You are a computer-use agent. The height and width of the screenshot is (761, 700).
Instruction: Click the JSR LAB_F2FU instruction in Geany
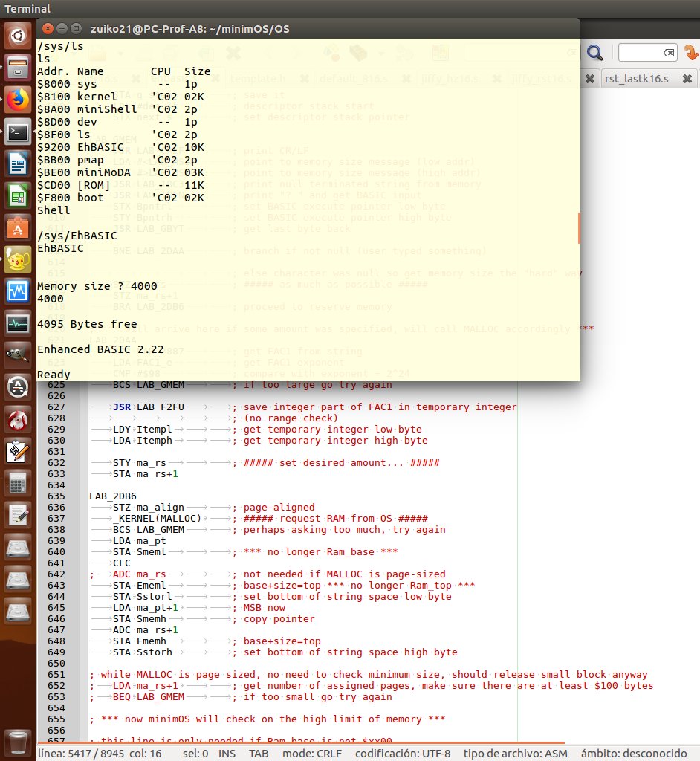coord(149,407)
